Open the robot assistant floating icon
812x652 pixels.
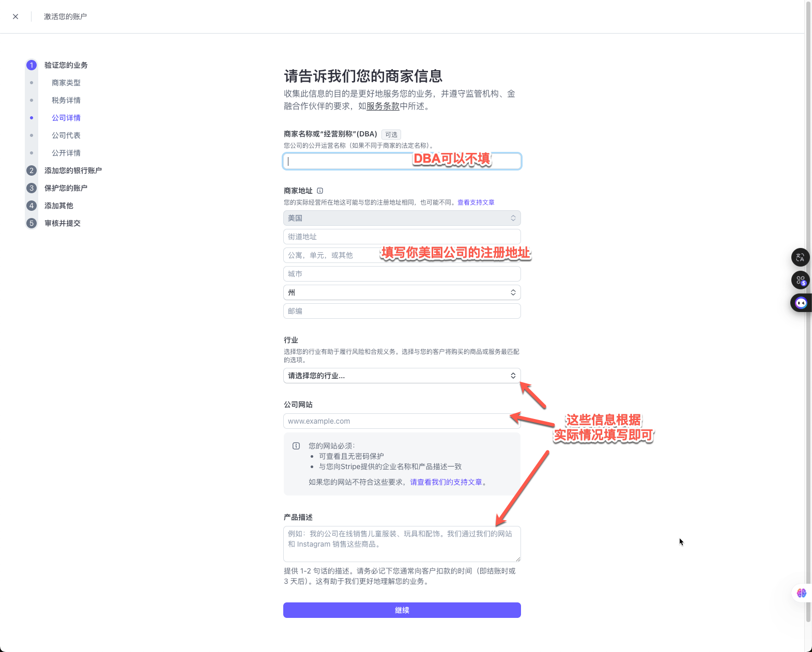pos(801,303)
